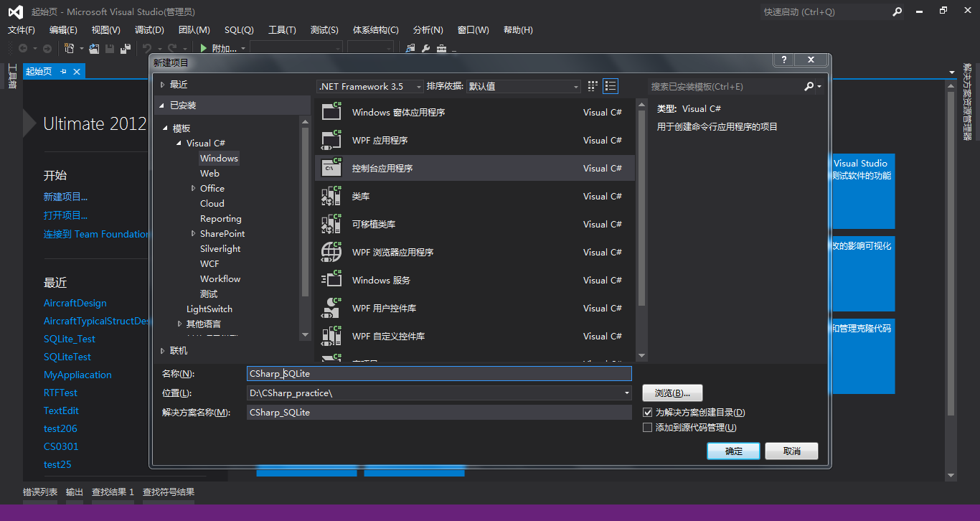980x521 pixels.
Task: Collapse the 模板 tree node
Action: click(166, 128)
